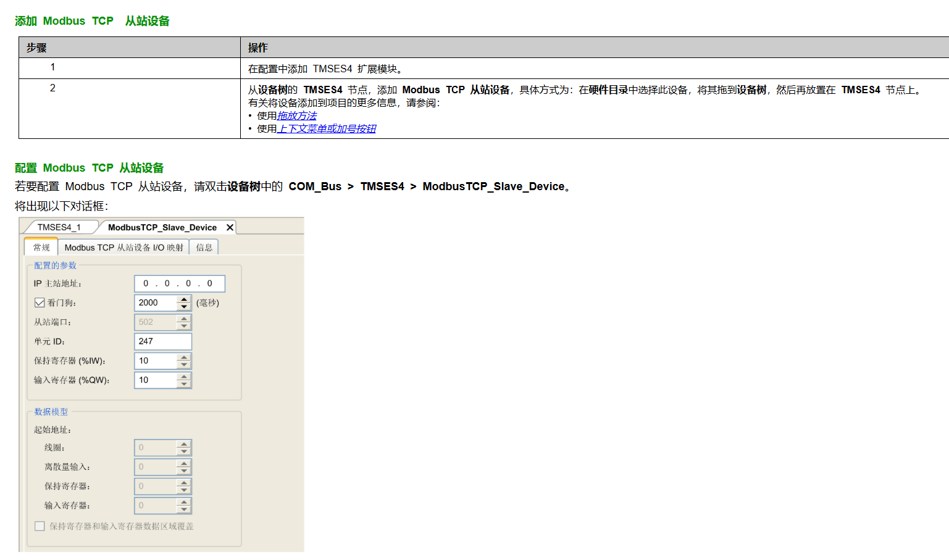The image size is (949, 560).
Task: Click the 起始地址 label
Action: coord(52,430)
